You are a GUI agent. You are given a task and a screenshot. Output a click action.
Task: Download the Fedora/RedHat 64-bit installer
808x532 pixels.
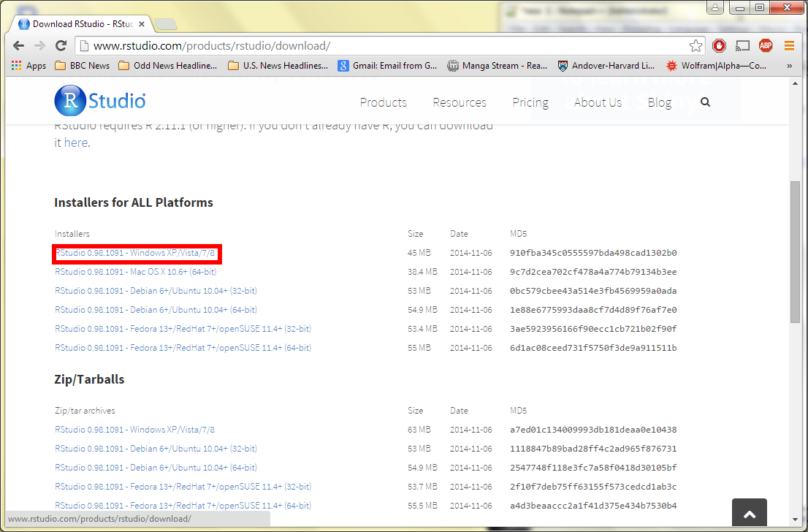(183, 348)
